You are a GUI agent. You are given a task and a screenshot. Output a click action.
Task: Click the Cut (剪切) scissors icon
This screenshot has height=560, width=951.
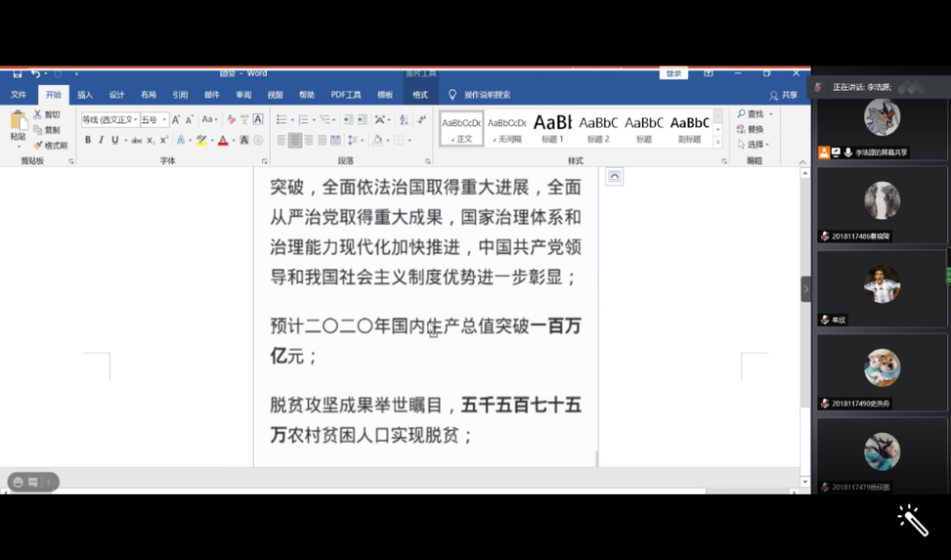pos(37,114)
